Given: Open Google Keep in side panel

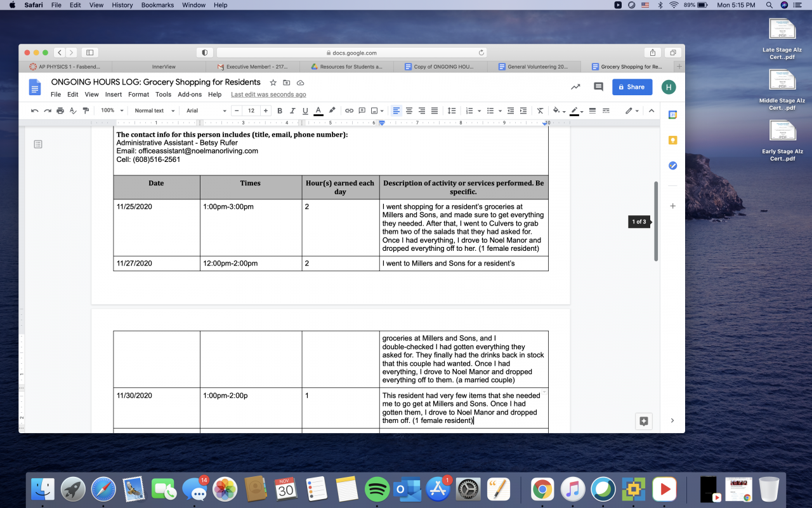Looking at the screenshot, I should point(672,140).
